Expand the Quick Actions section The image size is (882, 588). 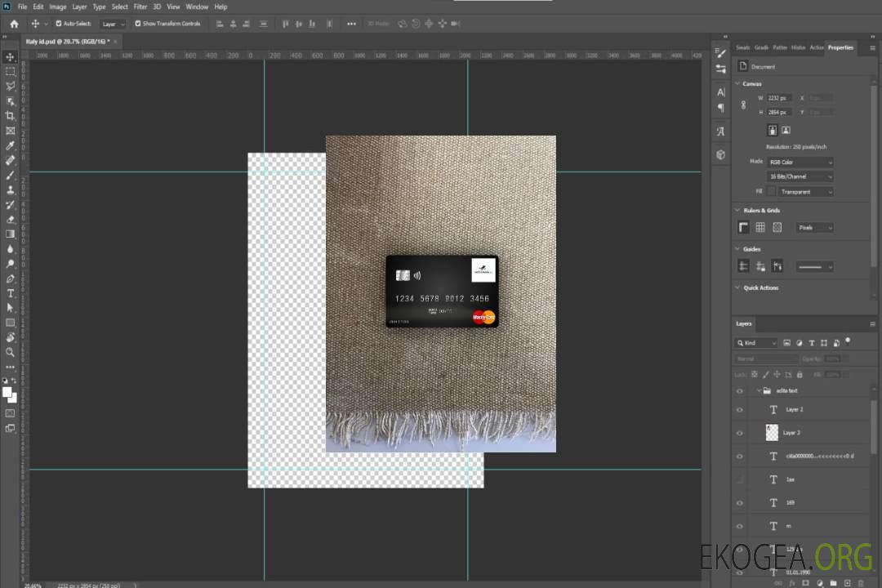737,287
